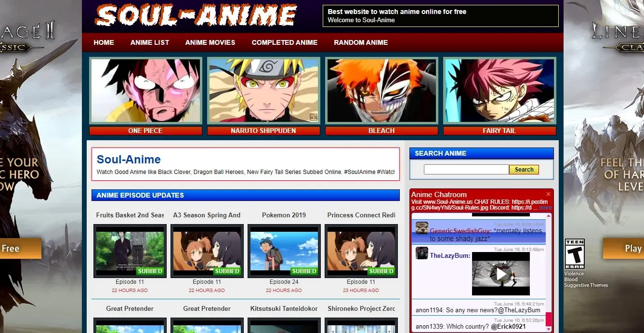Go to the HOME page
Image resolution: width=644 pixels, height=333 pixels.
point(104,42)
